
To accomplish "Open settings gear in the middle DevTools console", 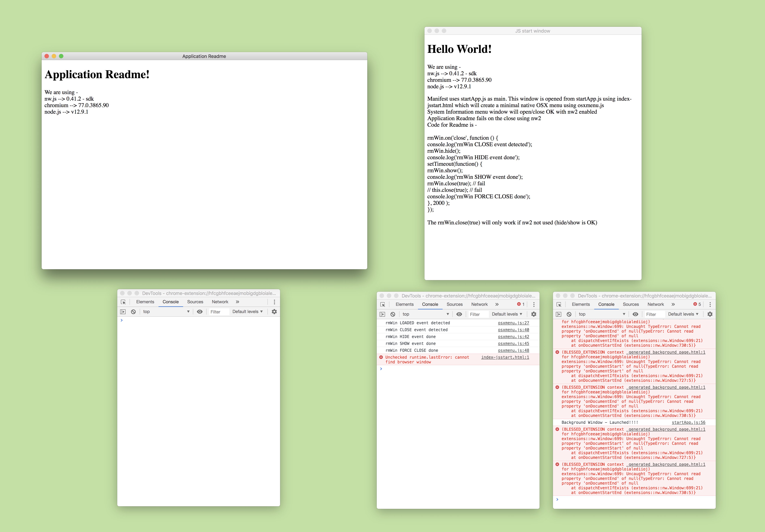I will (x=534, y=314).
